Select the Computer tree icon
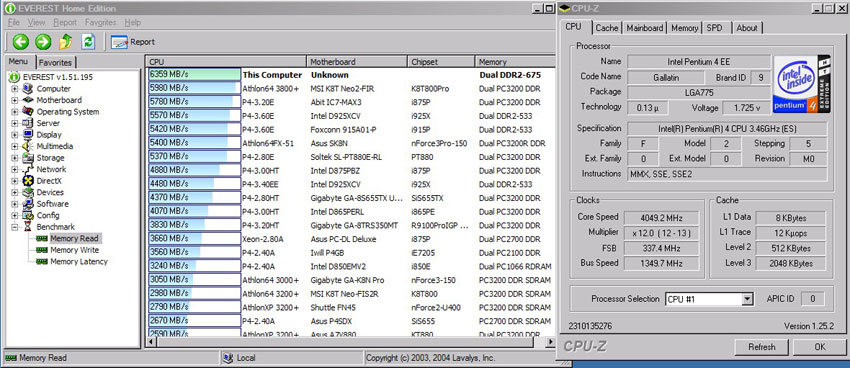 27,88
